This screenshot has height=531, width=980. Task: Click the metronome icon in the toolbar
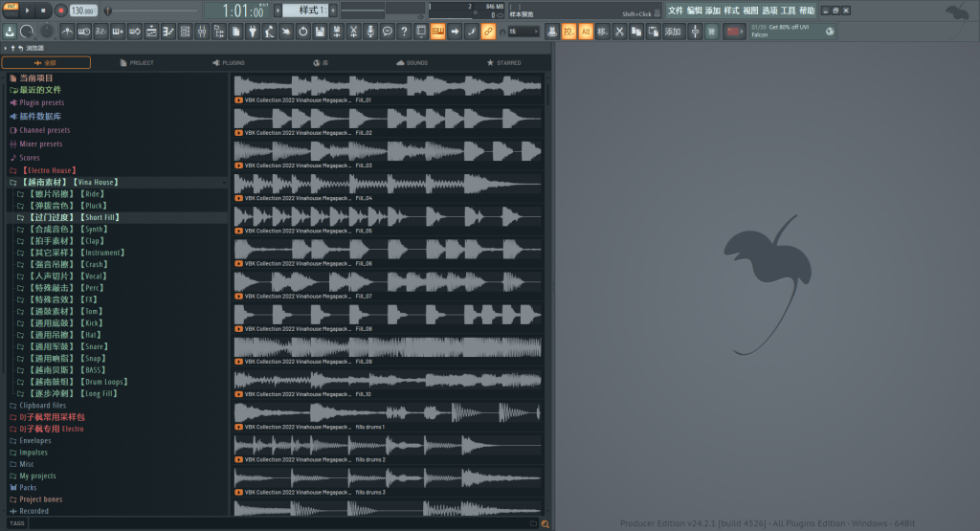click(x=68, y=32)
